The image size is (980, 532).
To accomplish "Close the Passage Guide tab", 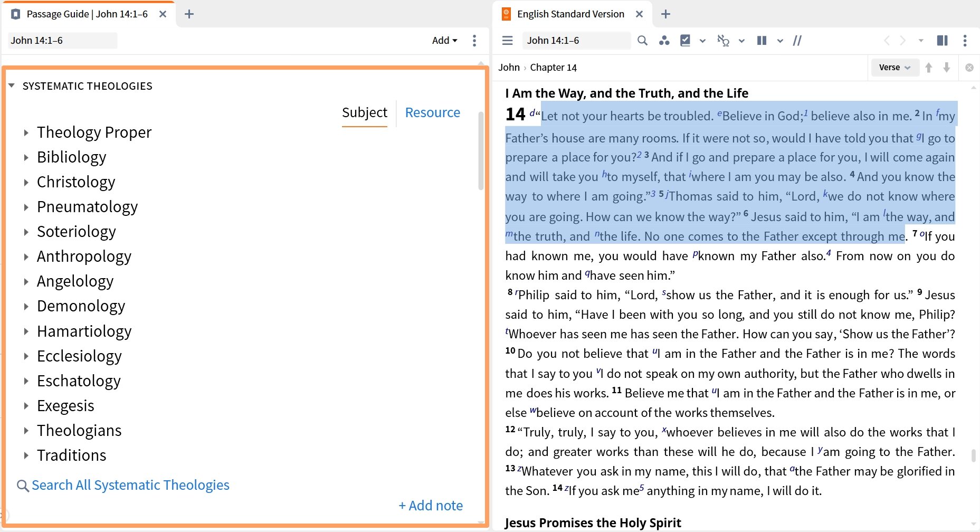I will (163, 14).
